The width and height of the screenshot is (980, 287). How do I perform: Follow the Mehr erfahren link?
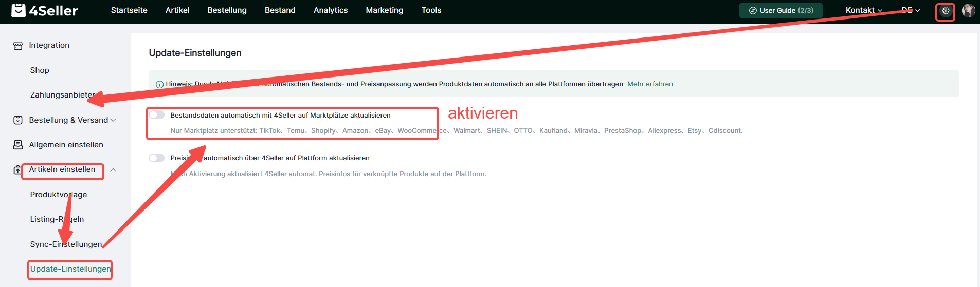point(650,84)
